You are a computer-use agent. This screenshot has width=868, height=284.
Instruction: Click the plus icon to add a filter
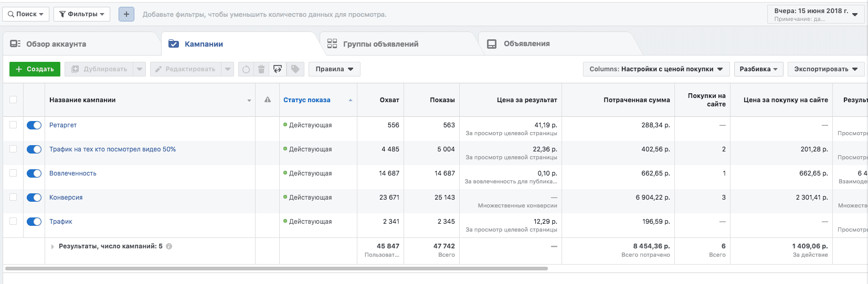126,14
